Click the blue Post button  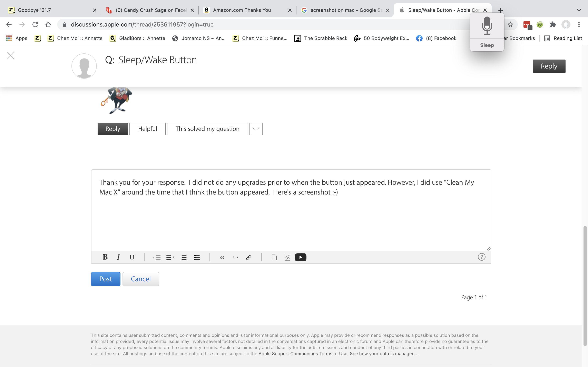105,279
